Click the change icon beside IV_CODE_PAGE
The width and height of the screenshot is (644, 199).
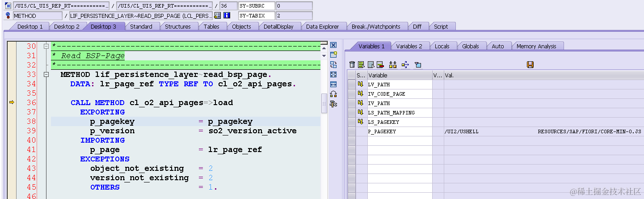point(360,93)
